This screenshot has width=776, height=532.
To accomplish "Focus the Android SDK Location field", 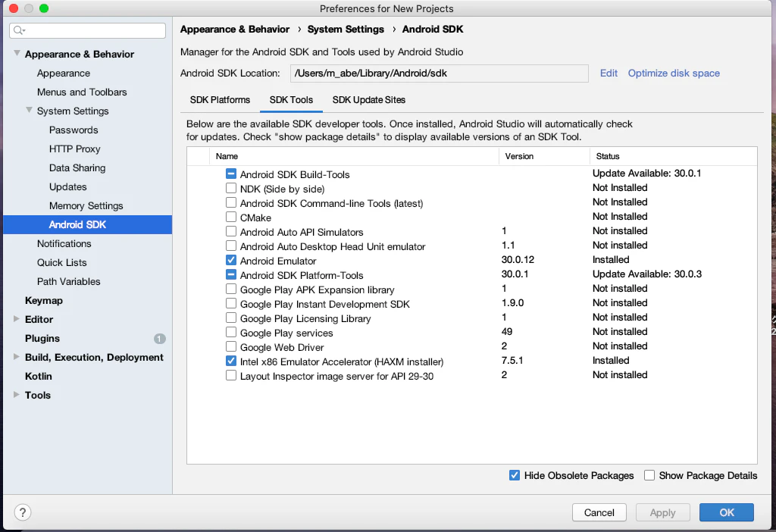I will (x=440, y=74).
